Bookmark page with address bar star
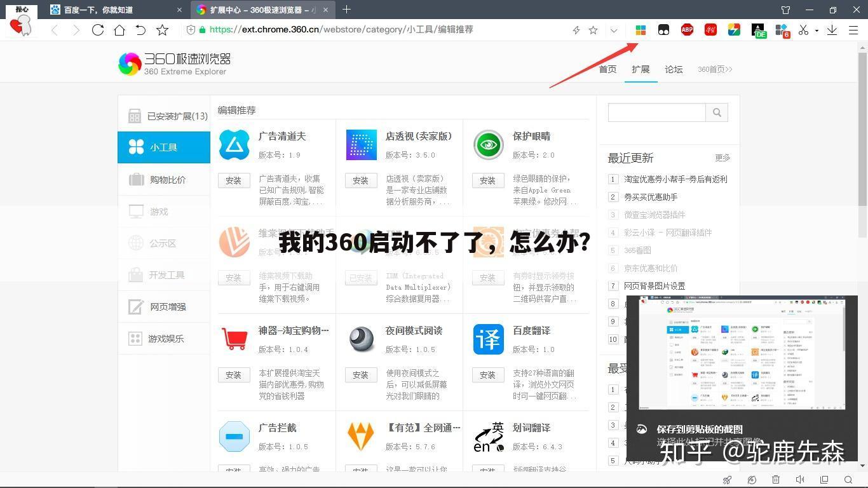The width and height of the screenshot is (868, 488). tap(593, 30)
